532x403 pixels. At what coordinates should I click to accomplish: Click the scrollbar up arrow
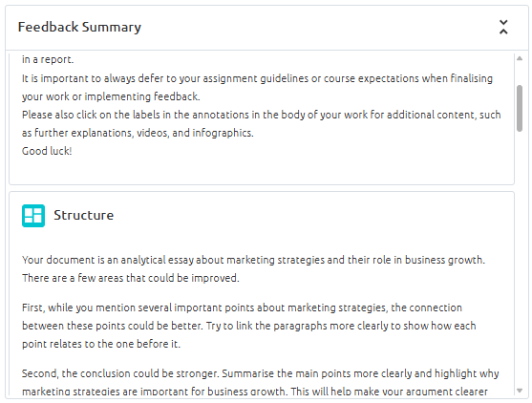click(520, 58)
